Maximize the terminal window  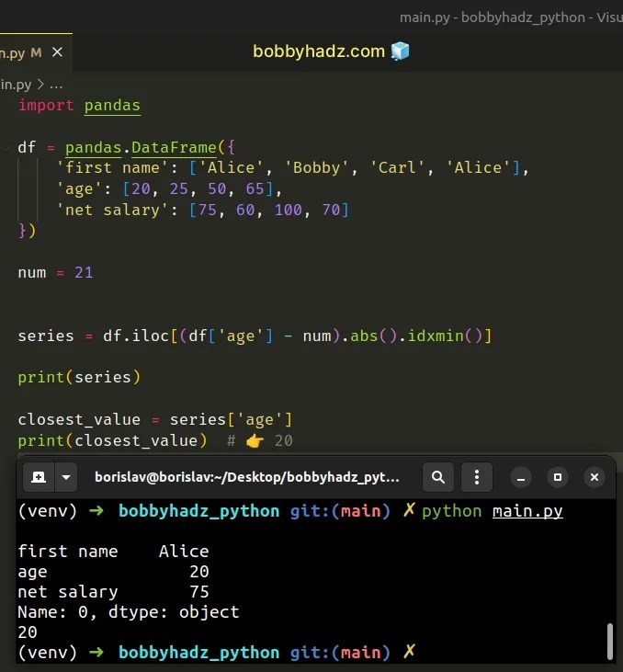558,477
